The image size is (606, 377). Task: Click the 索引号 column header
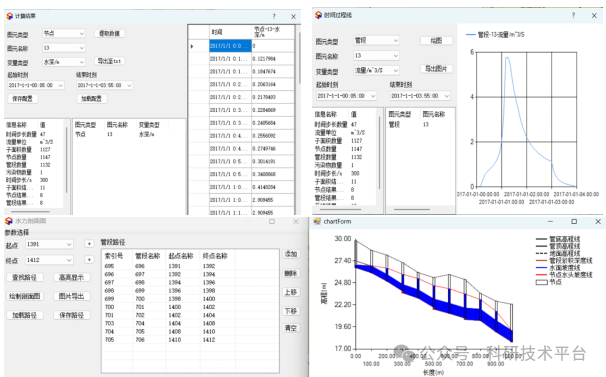click(x=117, y=256)
